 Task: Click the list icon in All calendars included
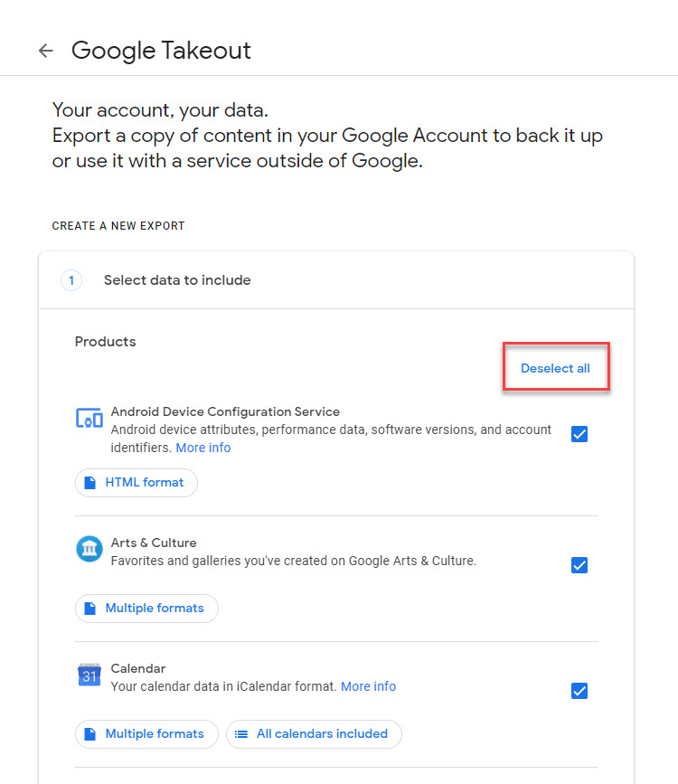click(x=242, y=733)
